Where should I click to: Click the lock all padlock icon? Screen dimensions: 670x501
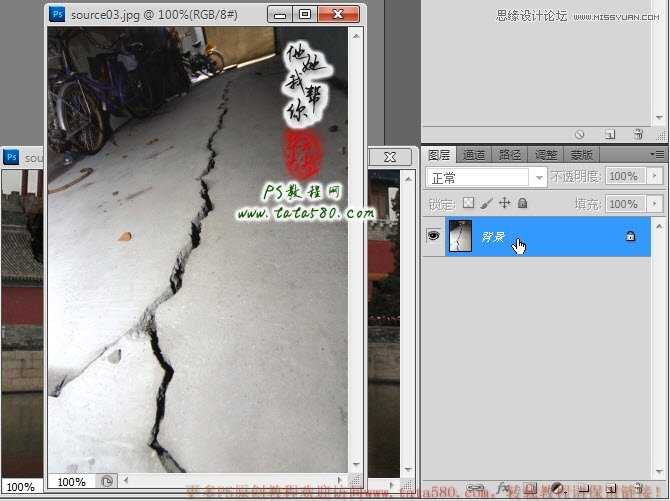522,203
